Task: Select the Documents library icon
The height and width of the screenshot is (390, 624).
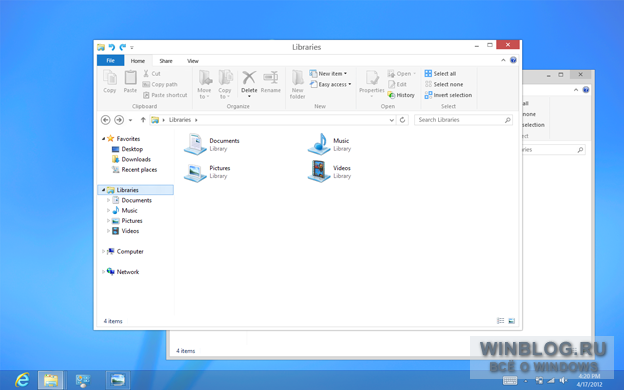Action: pyautogui.click(x=195, y=144)
